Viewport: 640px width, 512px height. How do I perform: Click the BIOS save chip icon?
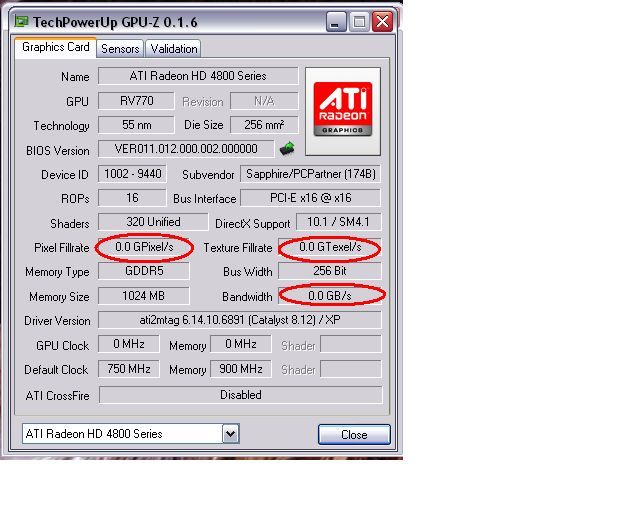click(287, 148)
